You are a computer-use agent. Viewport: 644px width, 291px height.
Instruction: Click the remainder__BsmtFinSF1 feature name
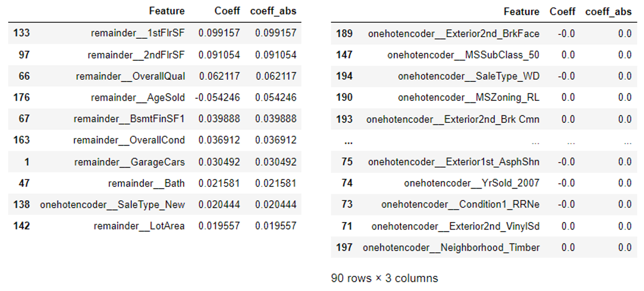[129, 119]
